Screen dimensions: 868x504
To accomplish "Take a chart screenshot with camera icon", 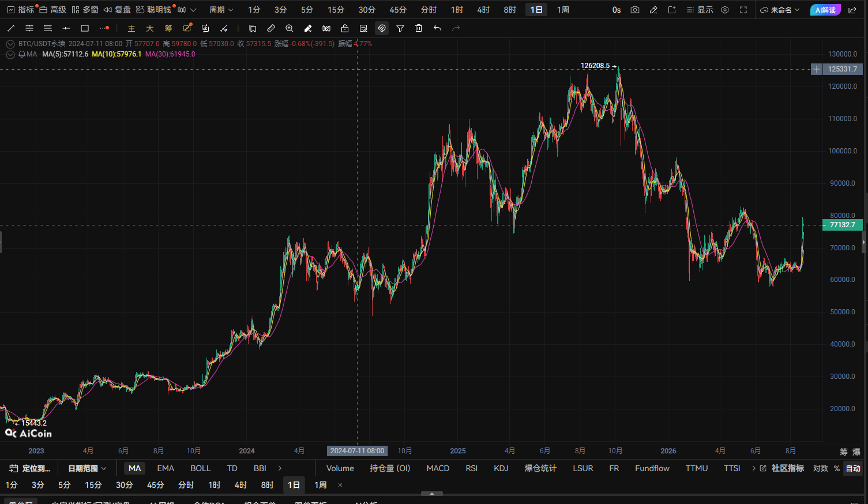I will [635, 10].
